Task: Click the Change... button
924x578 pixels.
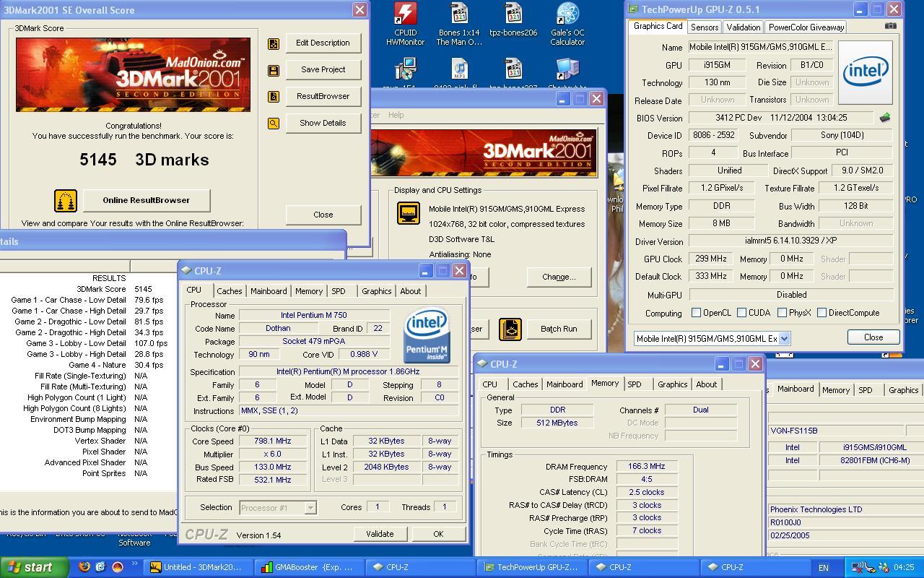Action: (x=559, y=277)
